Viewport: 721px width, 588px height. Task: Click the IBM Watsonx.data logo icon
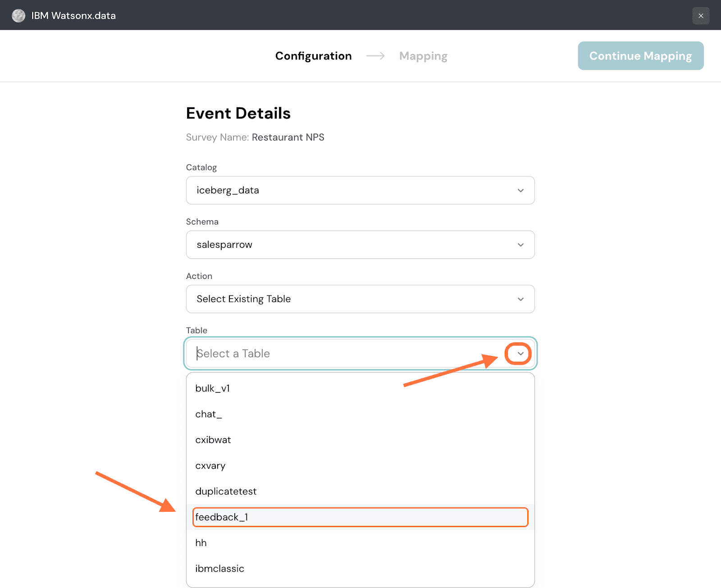pos(18,16)
